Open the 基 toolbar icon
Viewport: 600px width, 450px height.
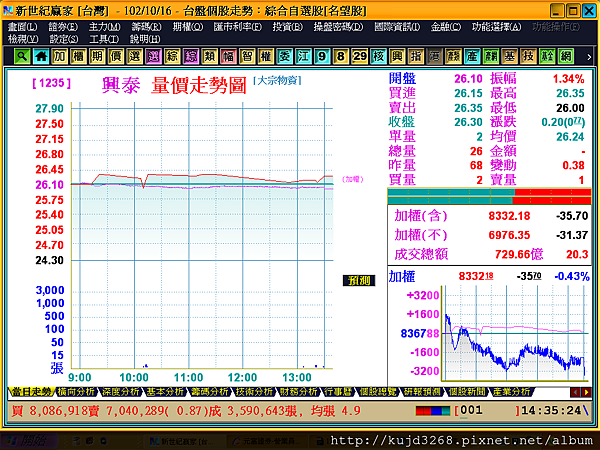[x=510, y=57]
